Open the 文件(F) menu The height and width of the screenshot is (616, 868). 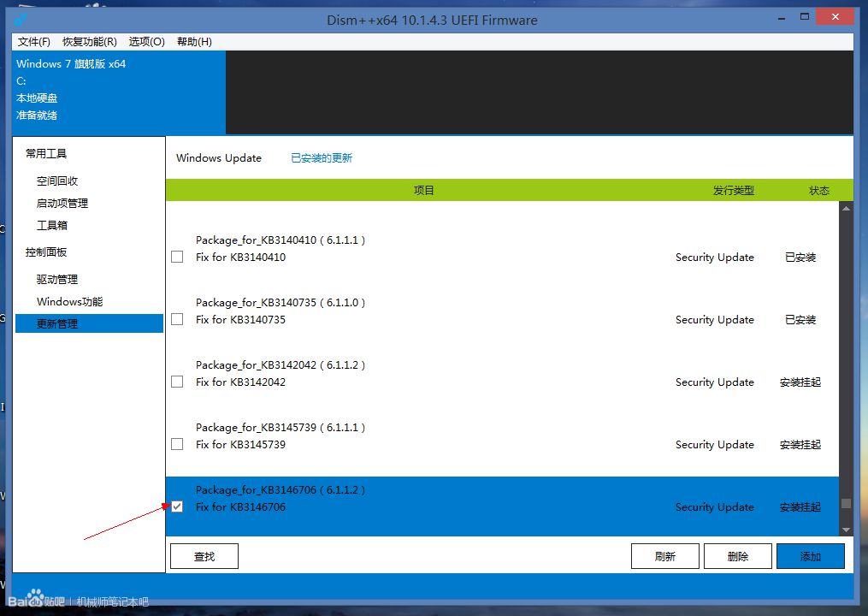point(33,42)
